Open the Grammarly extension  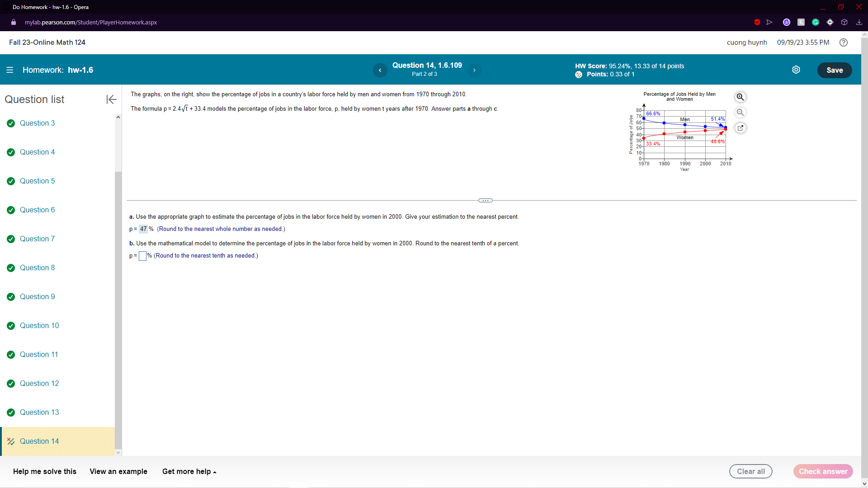[x=816, y=22]
